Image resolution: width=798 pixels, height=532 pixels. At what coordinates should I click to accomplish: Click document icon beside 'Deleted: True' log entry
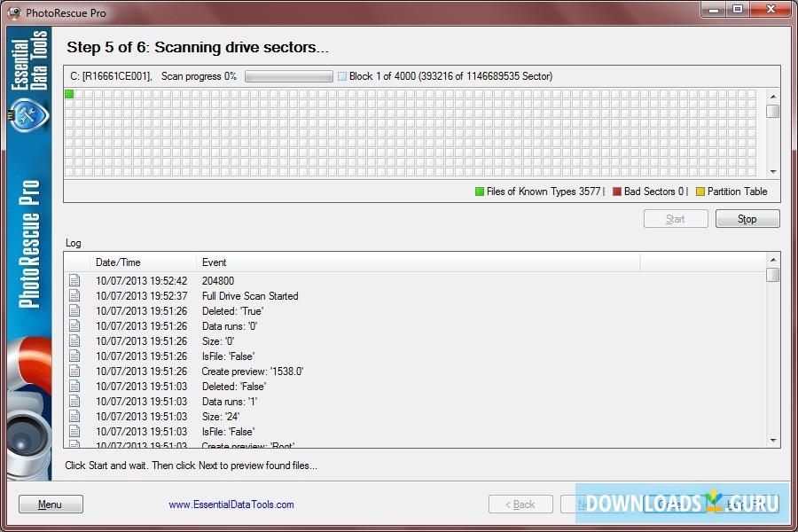(x=75, y=310)
